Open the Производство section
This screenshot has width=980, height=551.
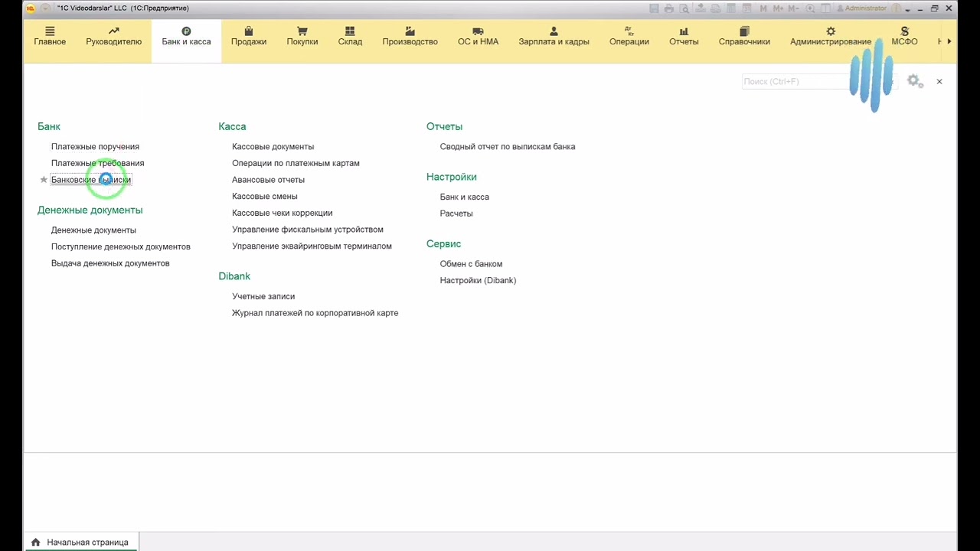point(410,37)
